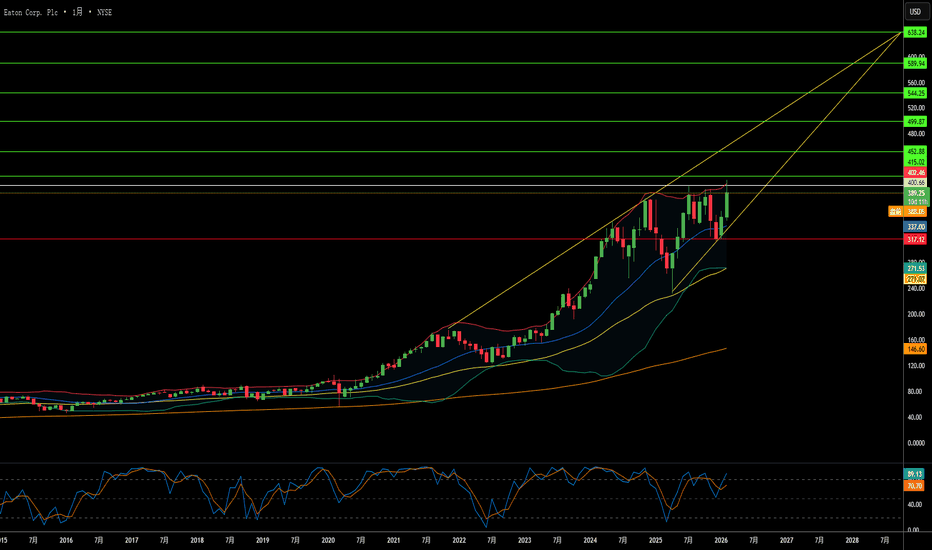The width and height of the screenshot is (932, 550).
Task: Select the 89.13 oscillator value label
Action: pyautogui.click(x=915, y=473)
